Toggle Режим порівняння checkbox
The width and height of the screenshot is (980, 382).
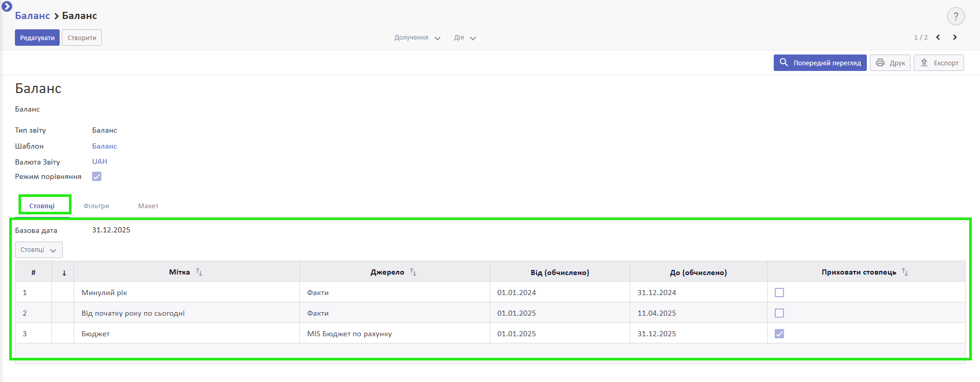(97, 176)
